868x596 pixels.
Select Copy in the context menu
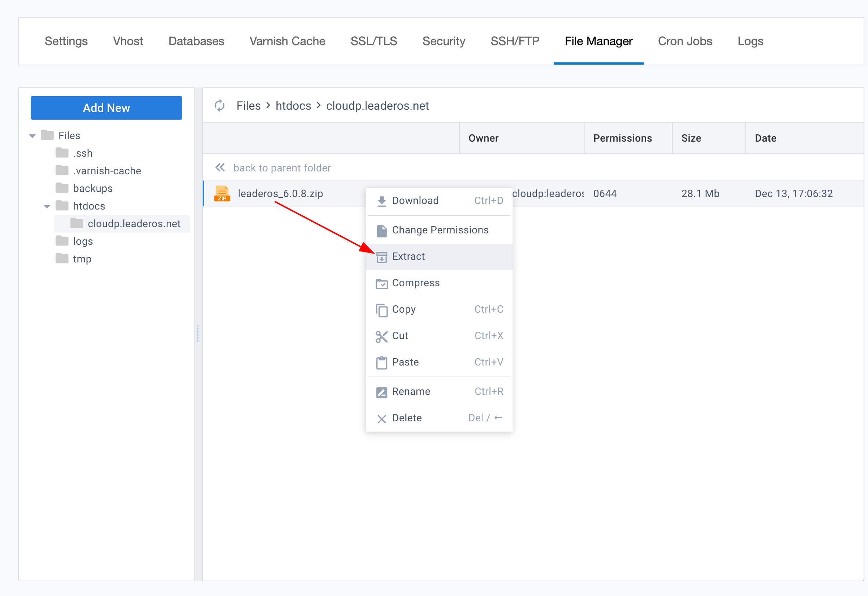click(404, 309)
